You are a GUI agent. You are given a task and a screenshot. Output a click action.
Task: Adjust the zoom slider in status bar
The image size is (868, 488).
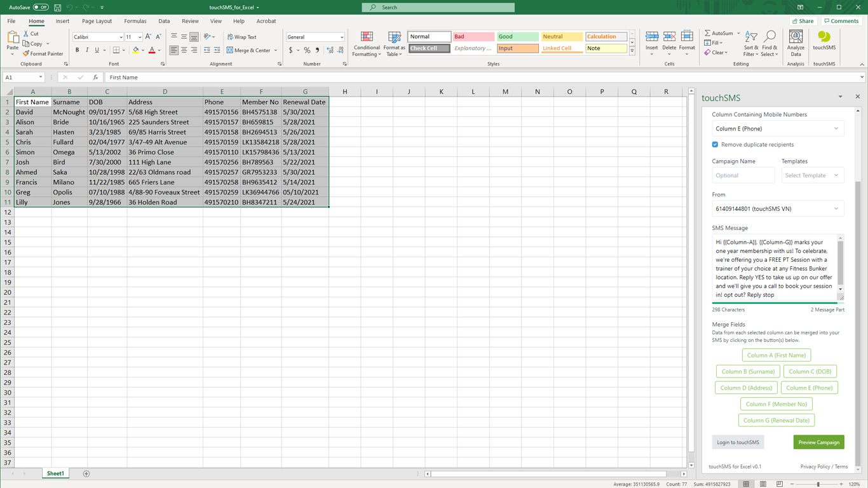[x=818, y=484]
